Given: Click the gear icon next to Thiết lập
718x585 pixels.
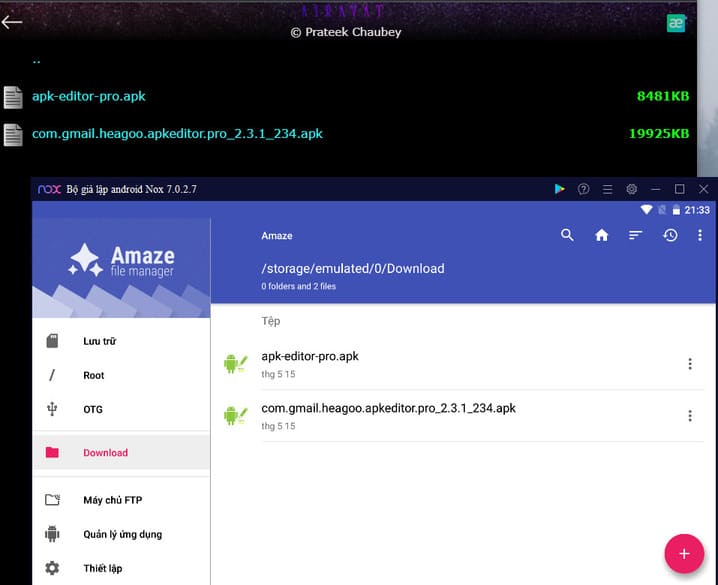Looking at the screenshot, I should click(52, 568).
